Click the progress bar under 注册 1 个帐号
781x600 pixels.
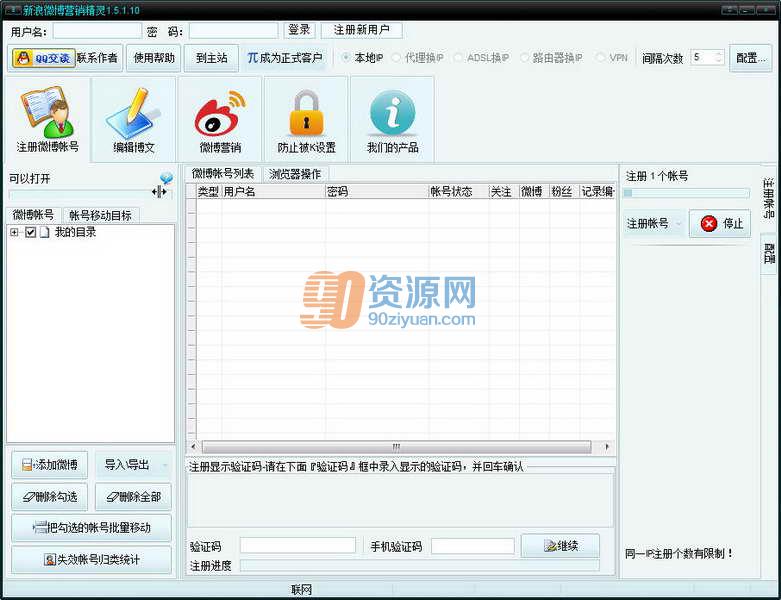(687, 193)
